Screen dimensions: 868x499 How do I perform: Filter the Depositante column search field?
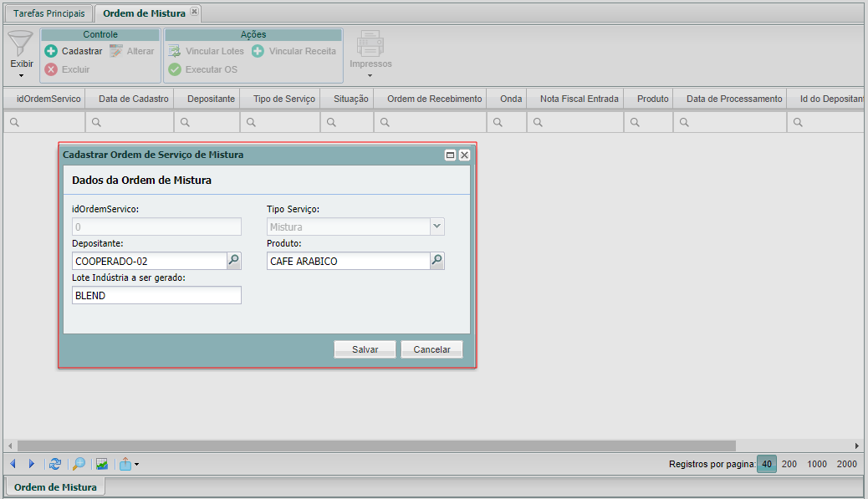(x=207, y=122)
